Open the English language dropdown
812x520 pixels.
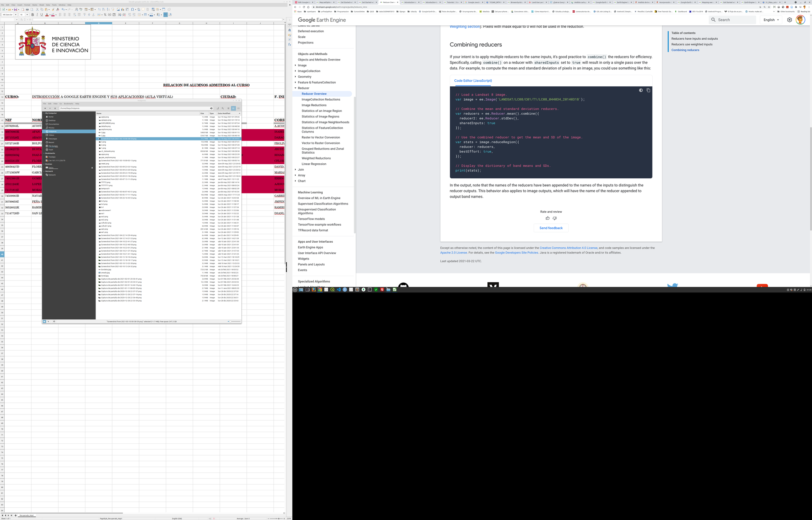tap(771, 20)
